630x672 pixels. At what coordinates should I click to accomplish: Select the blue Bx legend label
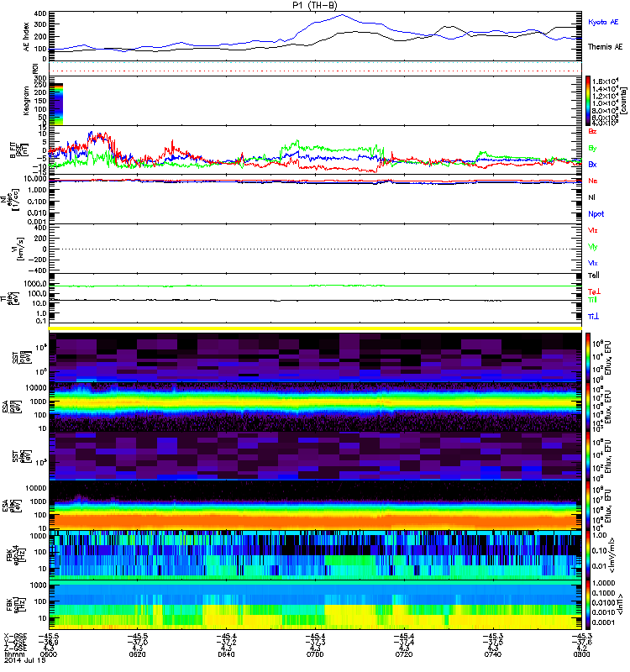coord(592,164)
